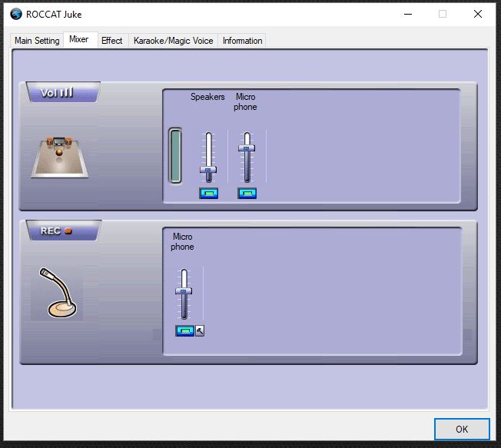Open the Effect tab

coord(112,41)
